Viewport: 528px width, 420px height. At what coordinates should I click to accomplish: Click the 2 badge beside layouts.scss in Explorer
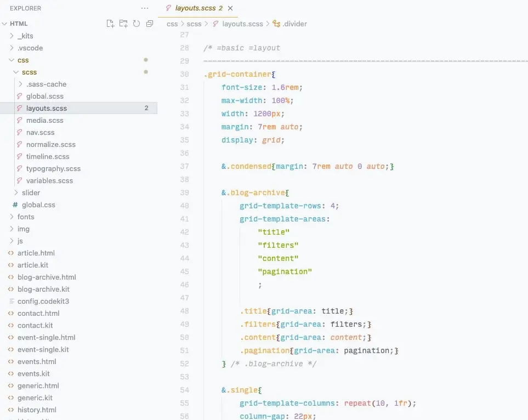coord(146,108)
